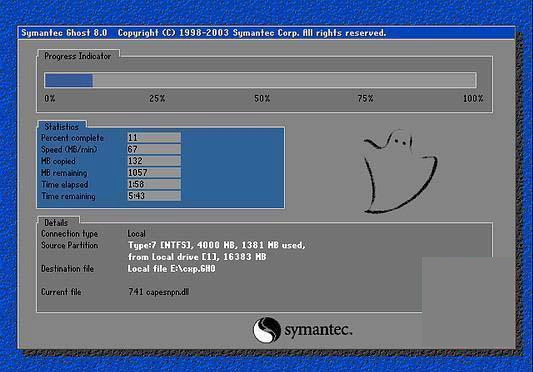Click the symantec. logo text
The image size is (533, 372).
[x=318, y=330]
